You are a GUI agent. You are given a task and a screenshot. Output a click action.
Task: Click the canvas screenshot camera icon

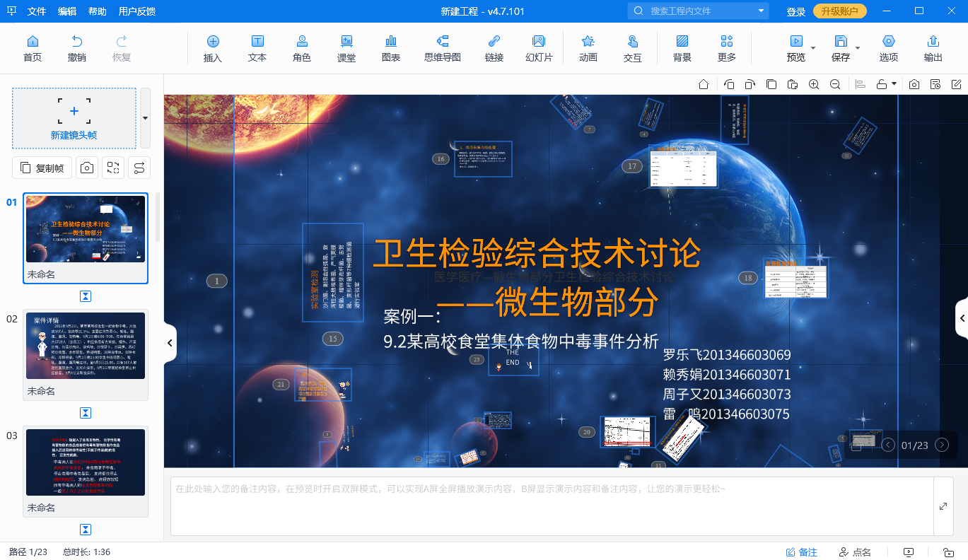tap(914, 84)
